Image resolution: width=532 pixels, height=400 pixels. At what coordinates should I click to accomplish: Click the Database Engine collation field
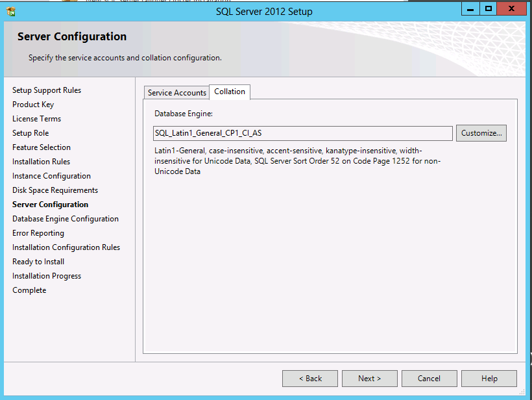click(302, 133)
